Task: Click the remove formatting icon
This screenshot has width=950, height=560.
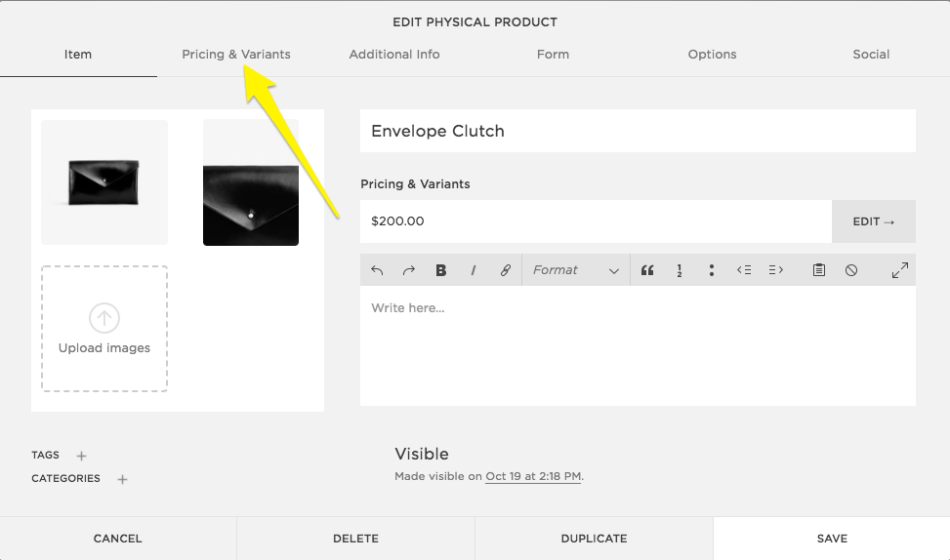Action: point(851,270)
